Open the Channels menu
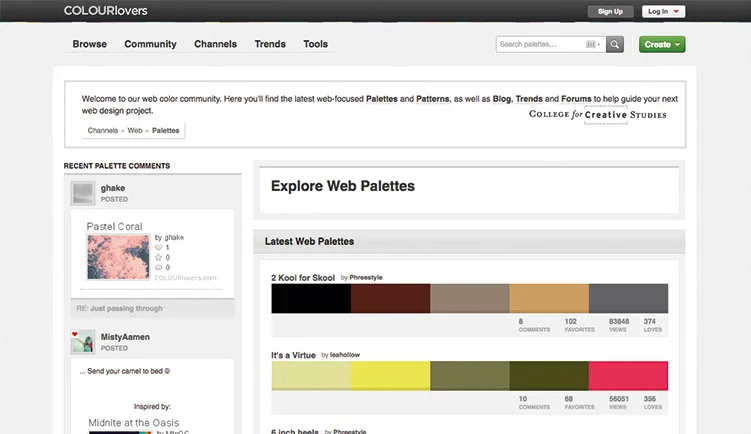 pyautogui.click(x=216, y=44)
